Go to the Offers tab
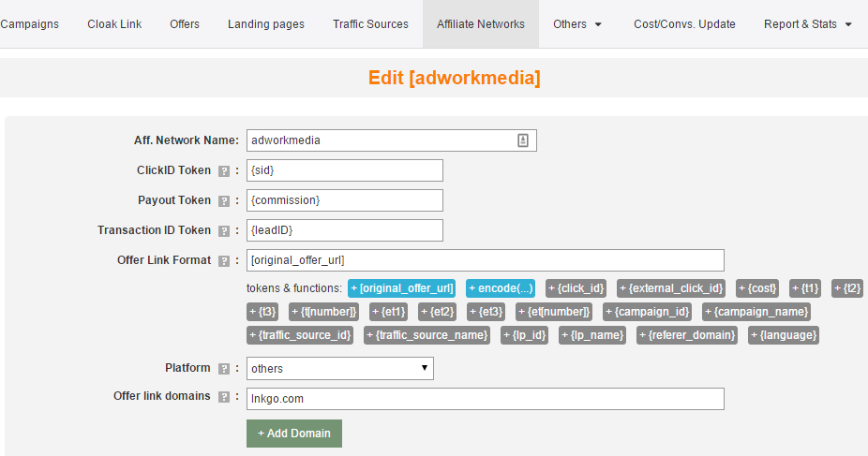Image resolution: width=868 pixels, height=456 pixels. 185,24
